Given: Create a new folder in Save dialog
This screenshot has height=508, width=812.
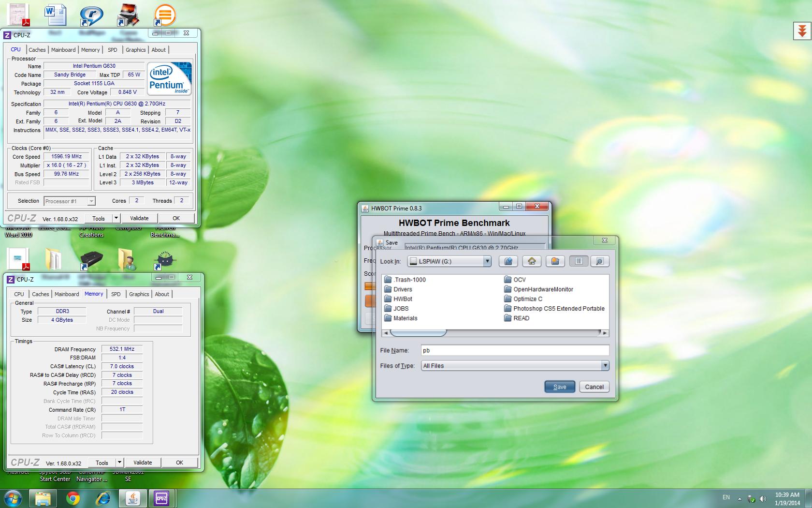Looking at the screenshot, I should point(555,261).
